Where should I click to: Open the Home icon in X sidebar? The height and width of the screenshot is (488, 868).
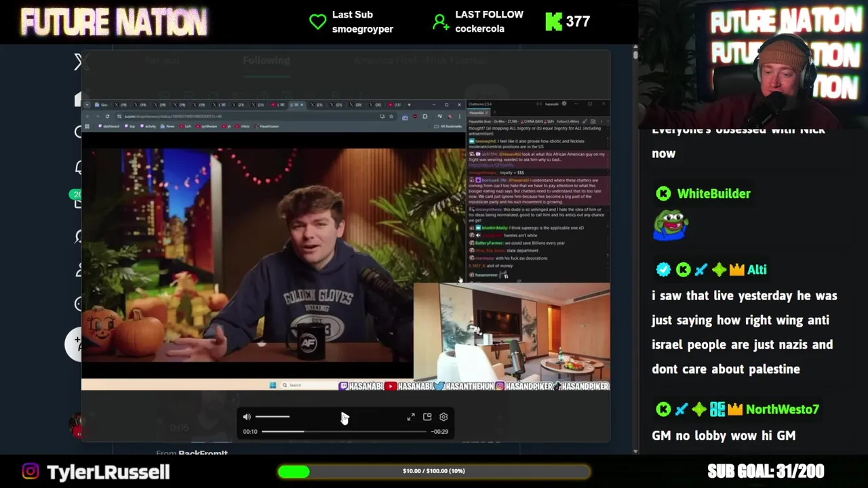pos(79,99)
